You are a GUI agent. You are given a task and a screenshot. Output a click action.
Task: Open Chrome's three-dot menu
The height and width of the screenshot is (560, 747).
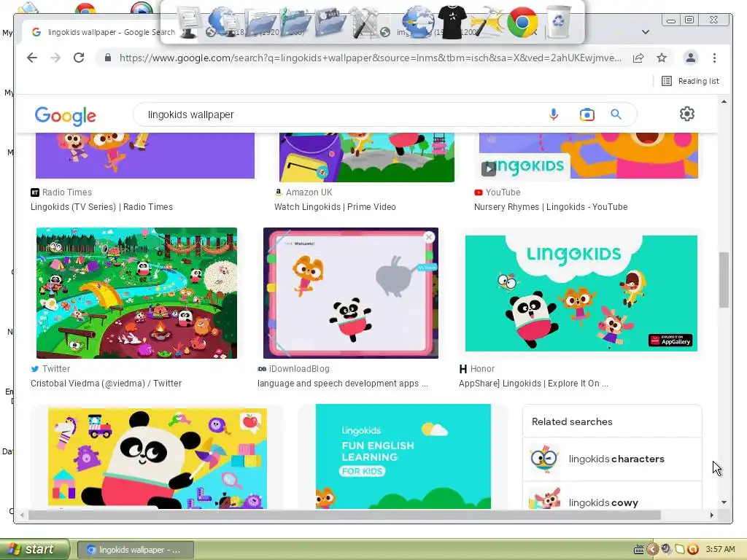(714, 58)
